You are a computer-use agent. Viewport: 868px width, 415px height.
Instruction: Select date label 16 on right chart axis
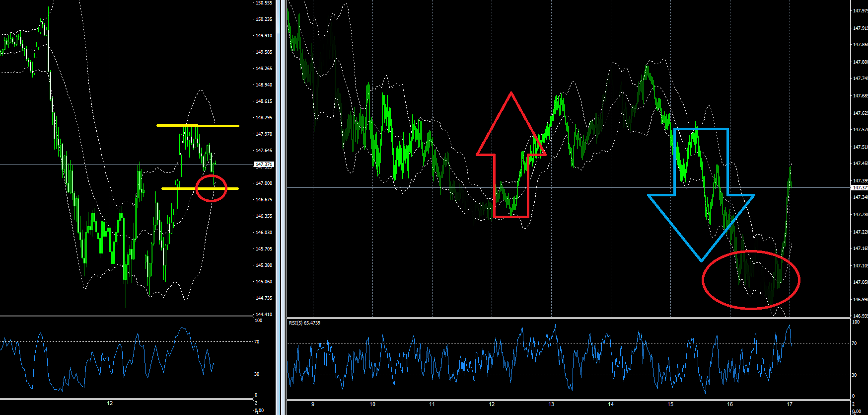[730, 405]
